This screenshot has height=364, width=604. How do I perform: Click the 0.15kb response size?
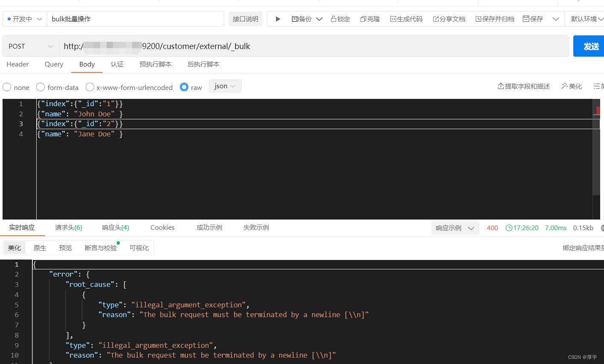pos(583,228)
